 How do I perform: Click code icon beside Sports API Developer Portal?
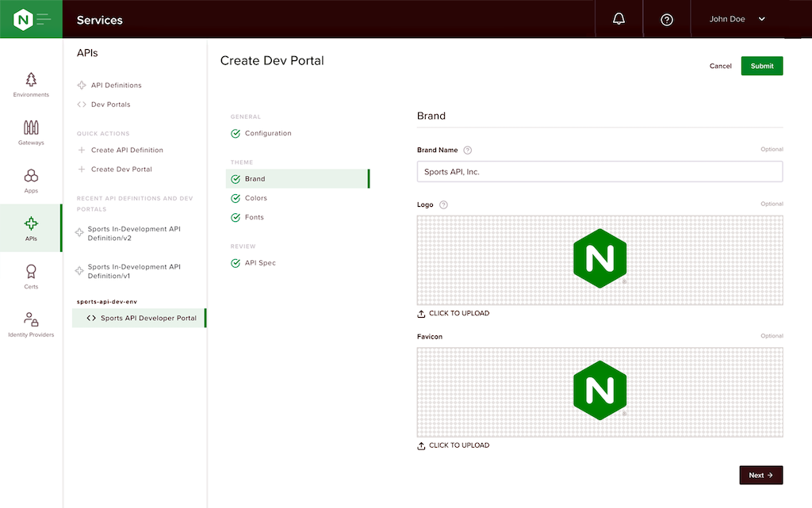point(91,318)
